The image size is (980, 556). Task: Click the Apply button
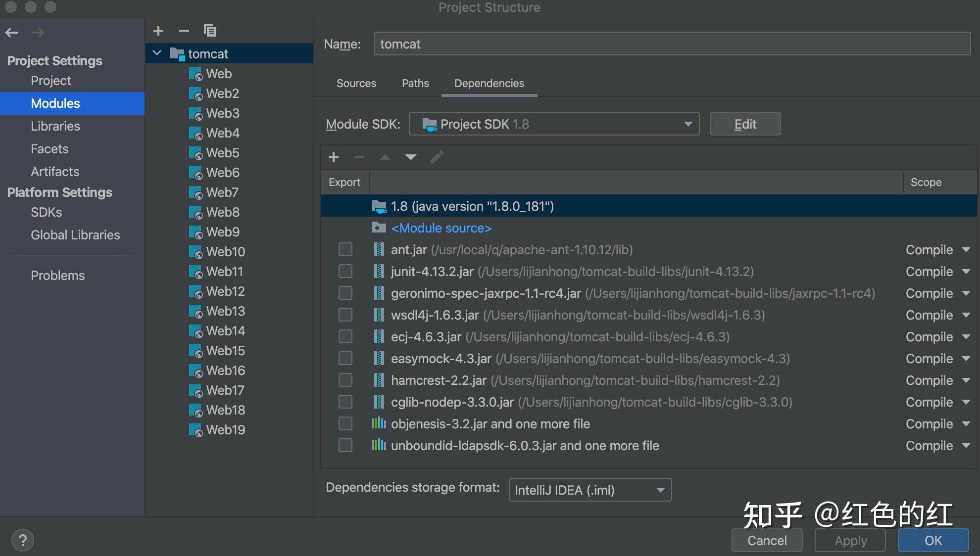pos(850,540)
